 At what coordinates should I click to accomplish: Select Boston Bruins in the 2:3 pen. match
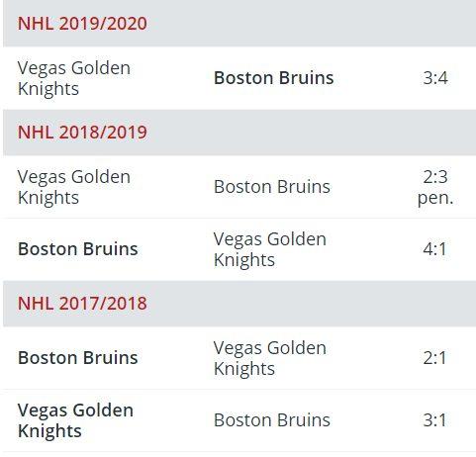coord(272,187)
